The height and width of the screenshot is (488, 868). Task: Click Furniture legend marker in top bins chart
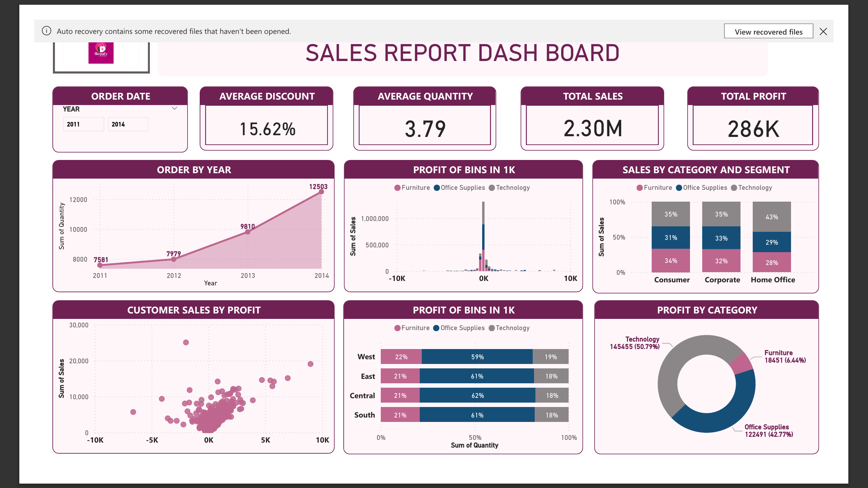(x=397, y=188)
